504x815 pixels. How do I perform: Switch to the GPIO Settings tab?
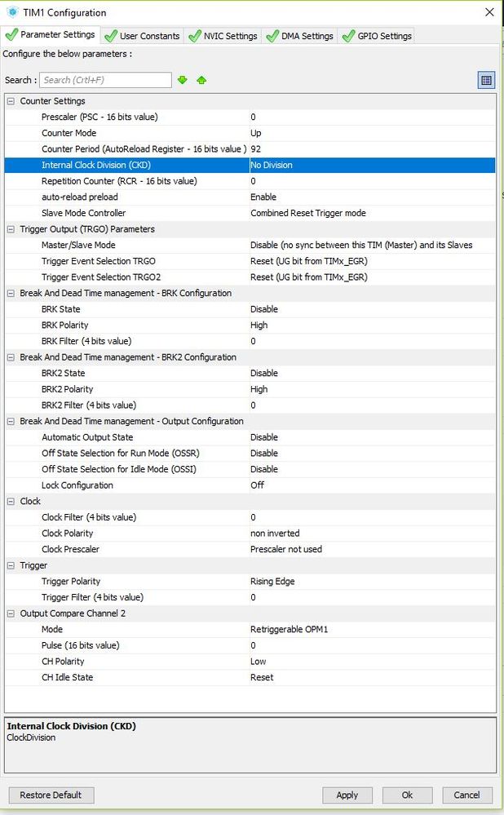378,36
